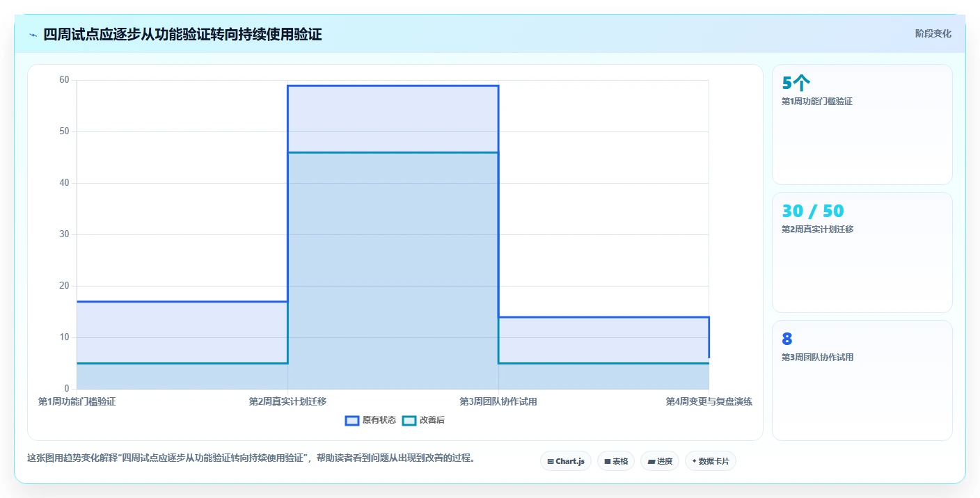Click the description text below the chart
This screenshot has height=498, width=980.
point(251,458)
